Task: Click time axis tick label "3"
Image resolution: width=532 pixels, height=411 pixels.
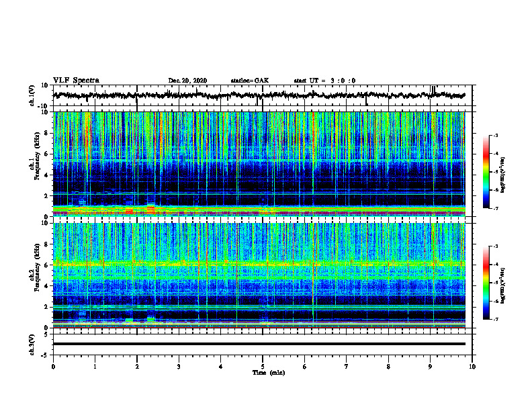Action: click(179, 367)
